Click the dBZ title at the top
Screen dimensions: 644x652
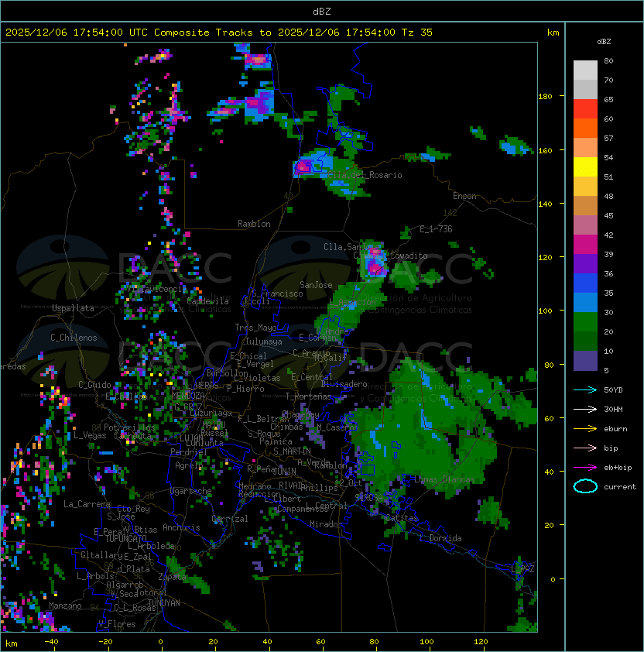click(322, 11)
